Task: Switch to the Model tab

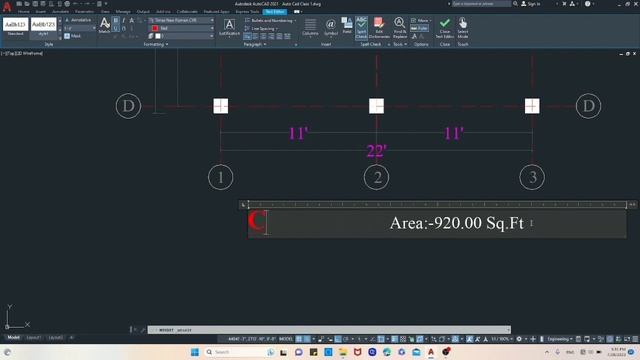Action: (x=13, y=338)
